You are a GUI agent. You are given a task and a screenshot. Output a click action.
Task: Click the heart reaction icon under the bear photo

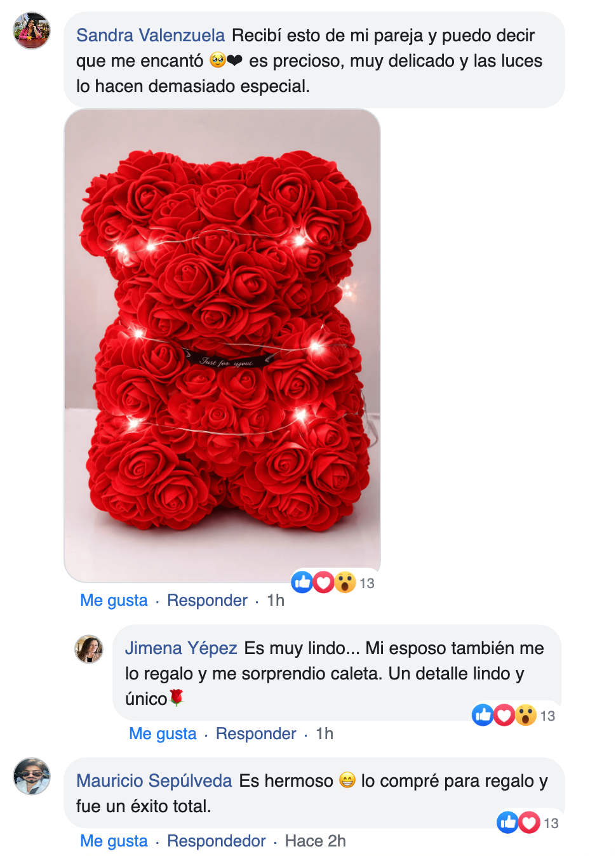323,582
